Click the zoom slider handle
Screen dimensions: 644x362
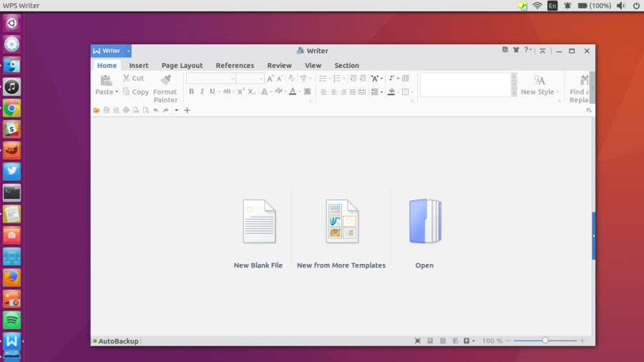click(545, 341)
